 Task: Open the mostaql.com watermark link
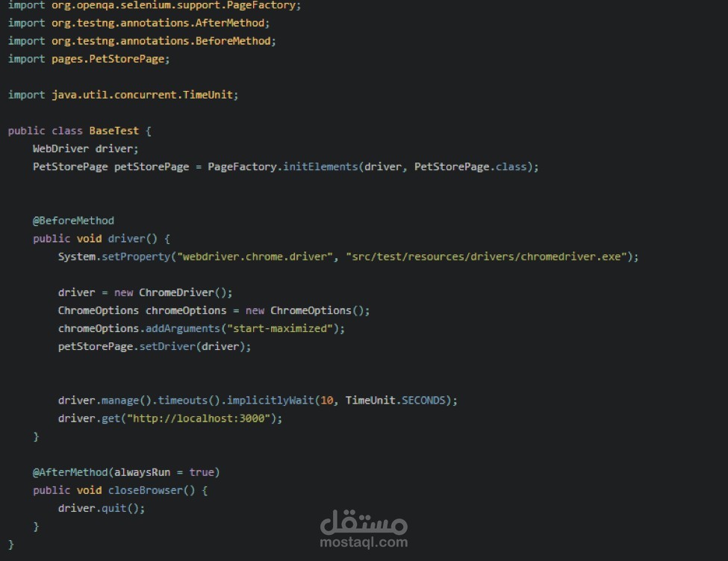pyautogui.click(x=364, y=536)
